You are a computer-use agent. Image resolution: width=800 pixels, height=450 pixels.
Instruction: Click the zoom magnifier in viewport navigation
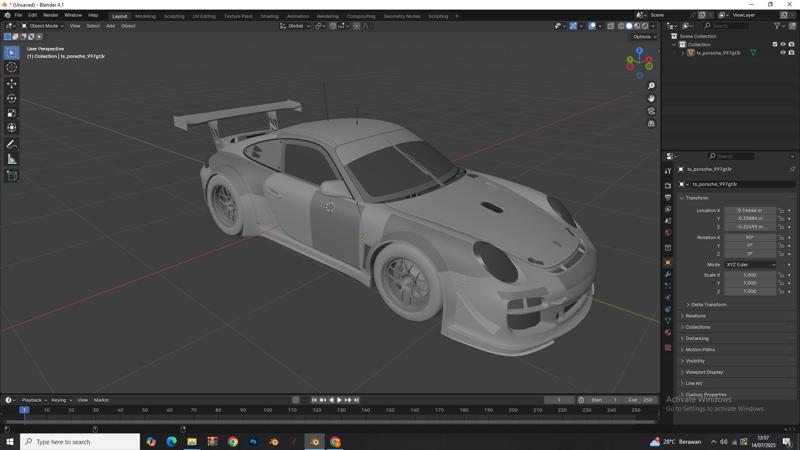tap(651, 86)
